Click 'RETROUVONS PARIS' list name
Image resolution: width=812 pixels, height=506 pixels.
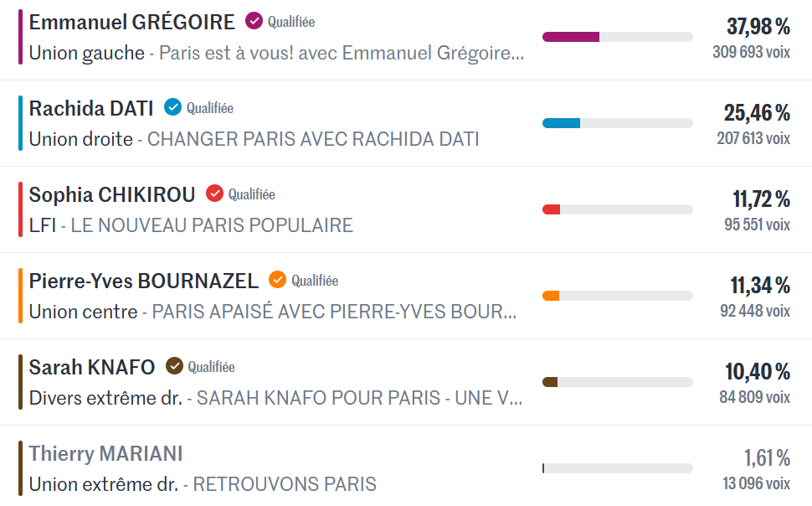coord(285,484)
